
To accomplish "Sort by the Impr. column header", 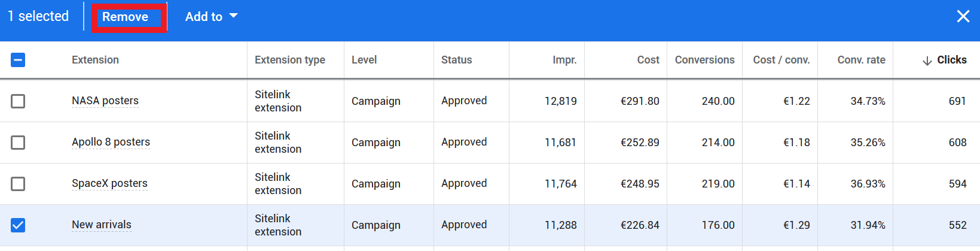I will tap(564, 60).
